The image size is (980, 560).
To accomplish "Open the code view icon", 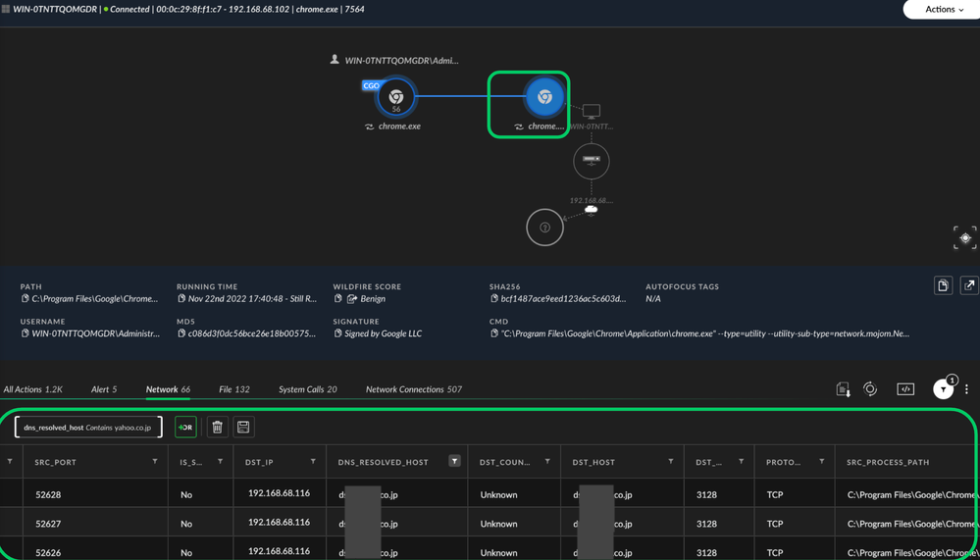I will (905, 389).
